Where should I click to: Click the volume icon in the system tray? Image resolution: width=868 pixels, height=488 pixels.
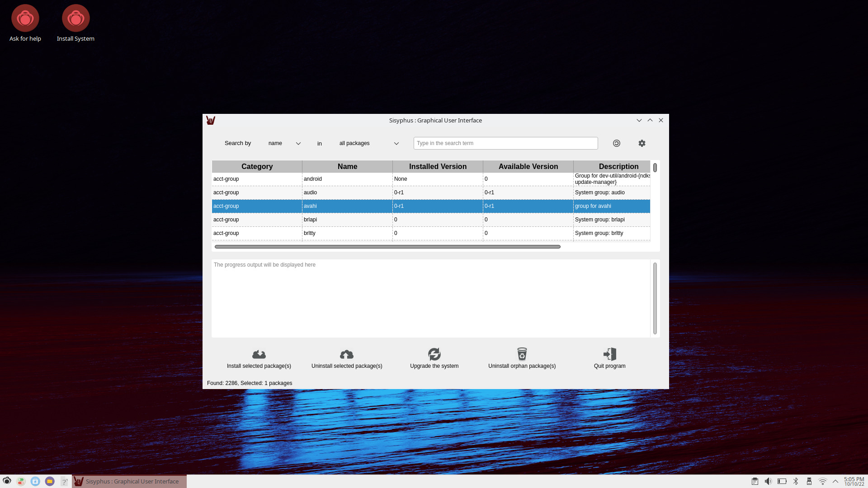pyautogui.click(x=768, y=481)
